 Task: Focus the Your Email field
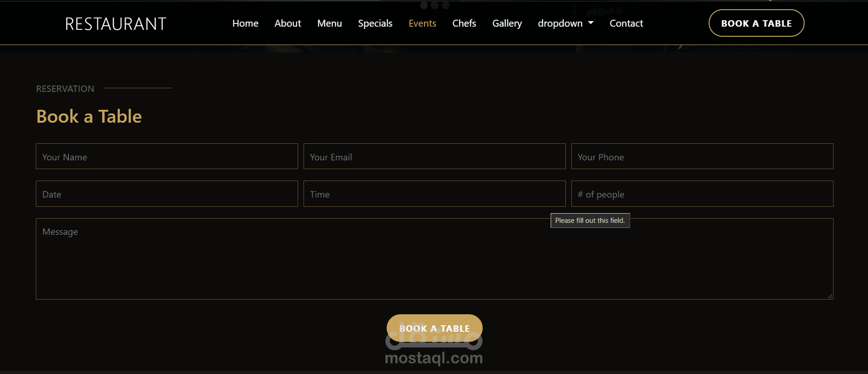point(434,156)
